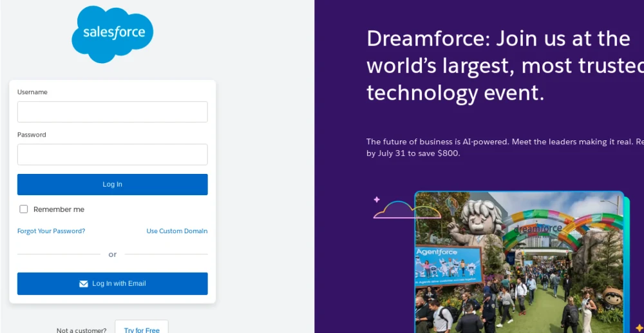Click the Username label

tap(32, 92)
